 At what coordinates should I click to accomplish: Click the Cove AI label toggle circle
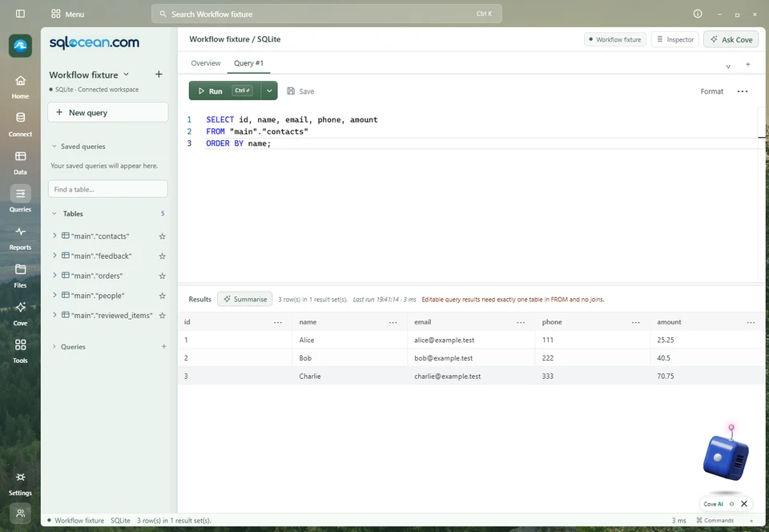(731, 504)
